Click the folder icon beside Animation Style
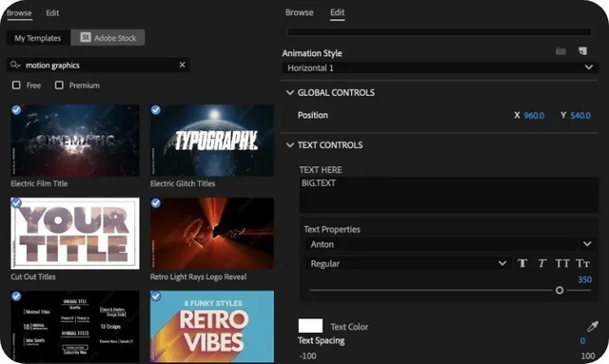The image size is (609, 364). [560, 50]
